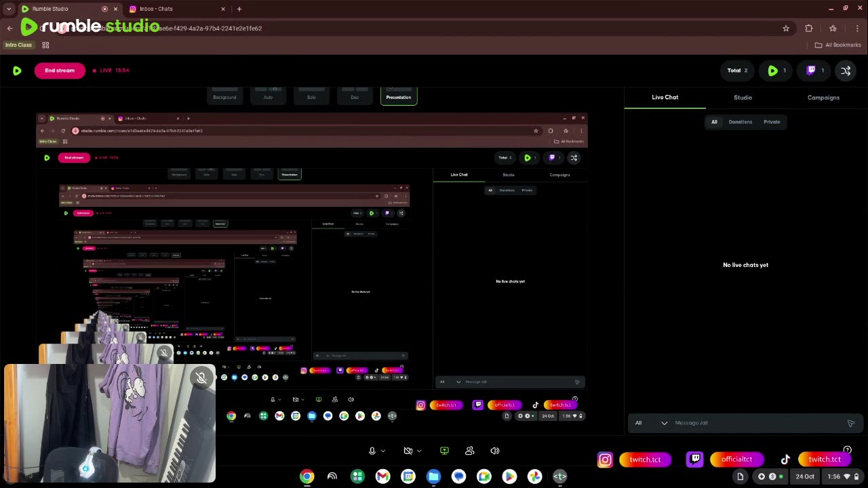Click the muted mic icon on webcam preview

(201, 378)
